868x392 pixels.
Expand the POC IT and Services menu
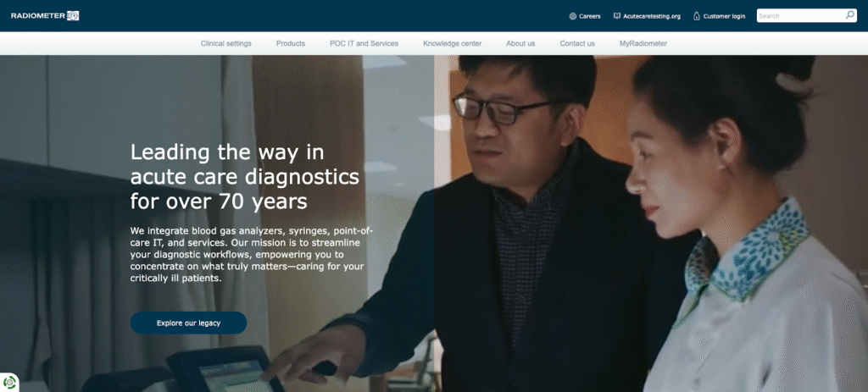click(x=364, y=43)
